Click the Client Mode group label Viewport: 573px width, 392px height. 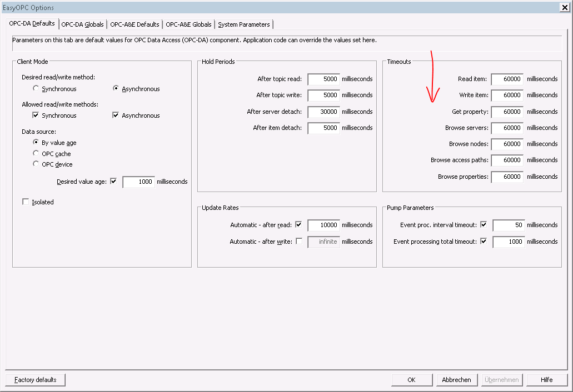(x=33, y=62)
